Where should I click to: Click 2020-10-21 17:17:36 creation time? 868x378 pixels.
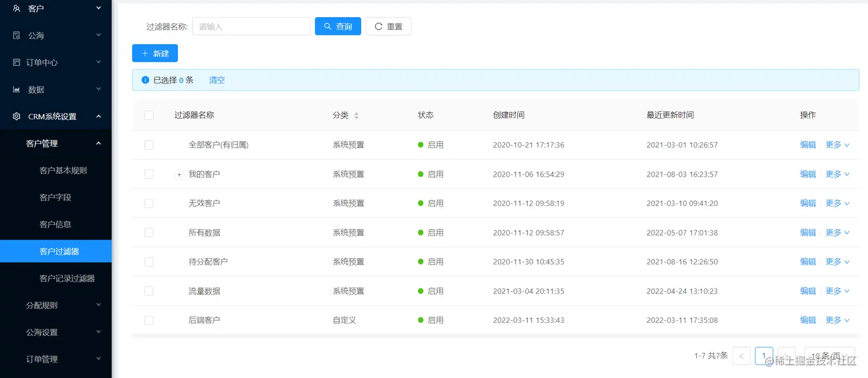(x=529, y=145)
